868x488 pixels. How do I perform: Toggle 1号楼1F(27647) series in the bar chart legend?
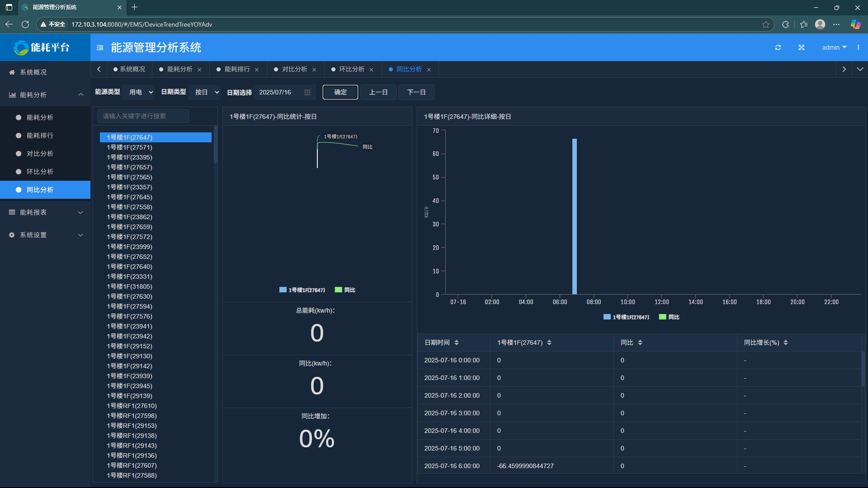(x=626, y=317)
